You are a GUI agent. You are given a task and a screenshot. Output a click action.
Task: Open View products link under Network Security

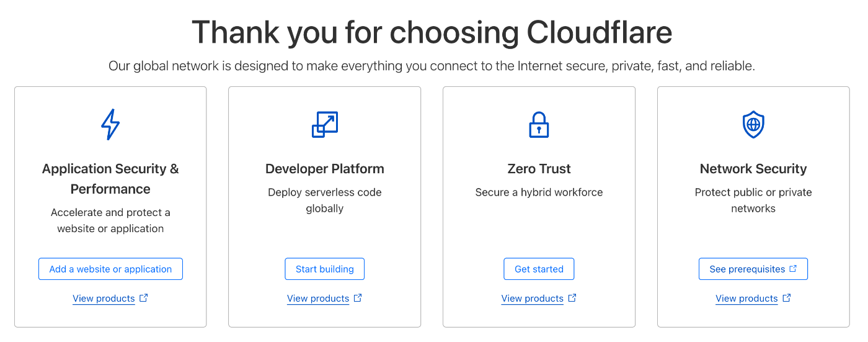point(746,299)
